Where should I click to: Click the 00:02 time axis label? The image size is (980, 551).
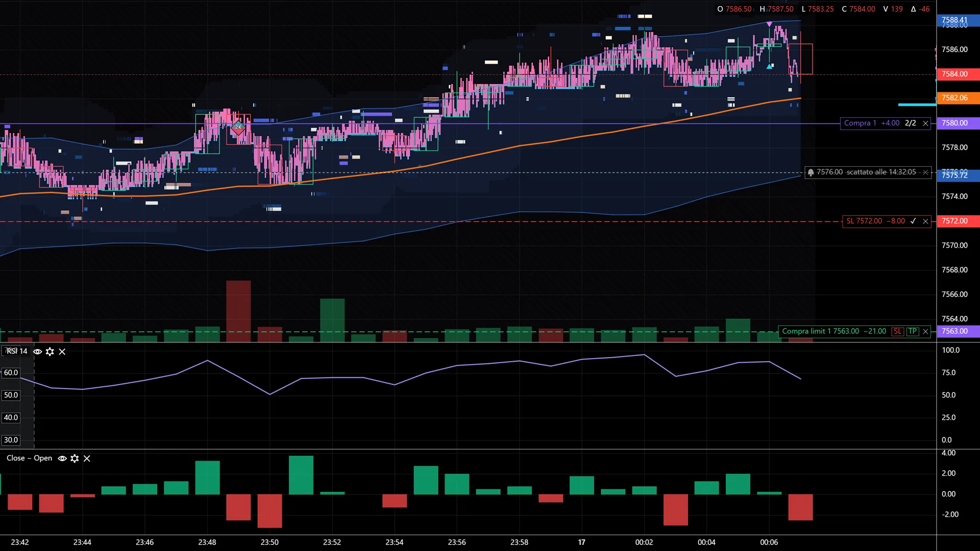pyautogui.click(x=644, y=542)
